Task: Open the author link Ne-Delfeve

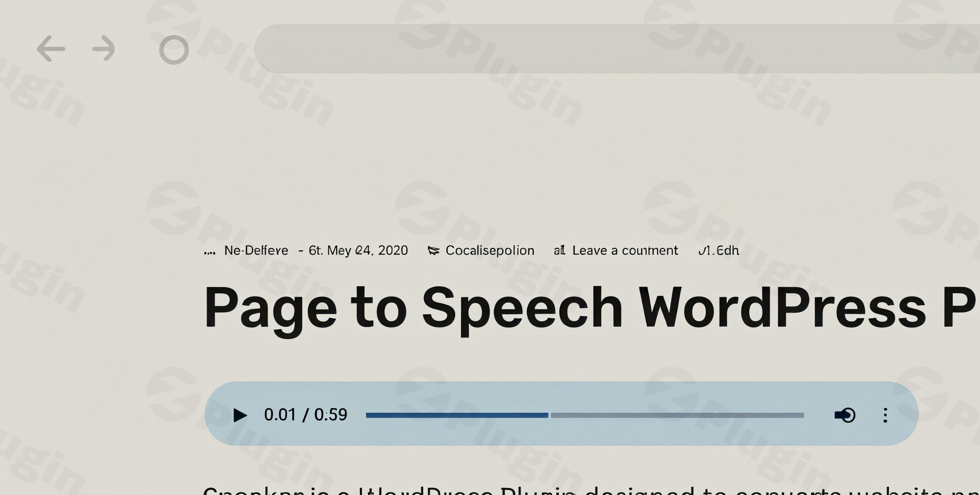Action: click(256, 250)
